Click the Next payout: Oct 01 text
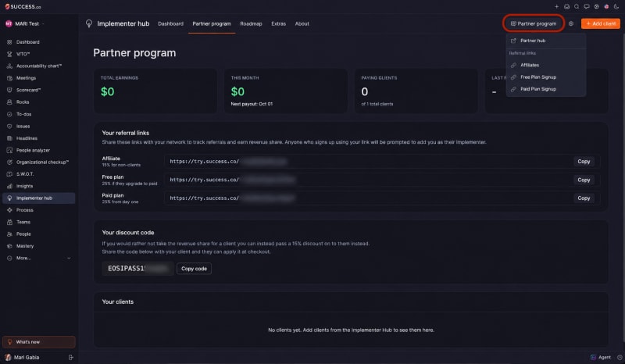This screenshot has width=625, height=364. 252,104
